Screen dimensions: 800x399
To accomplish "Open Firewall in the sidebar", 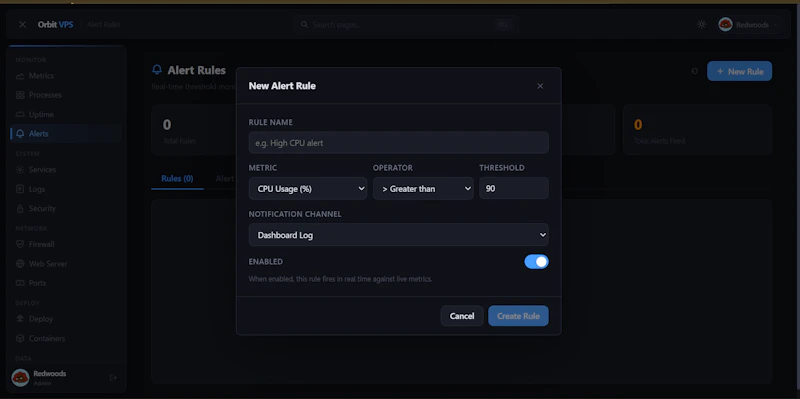I will point(66,244).
